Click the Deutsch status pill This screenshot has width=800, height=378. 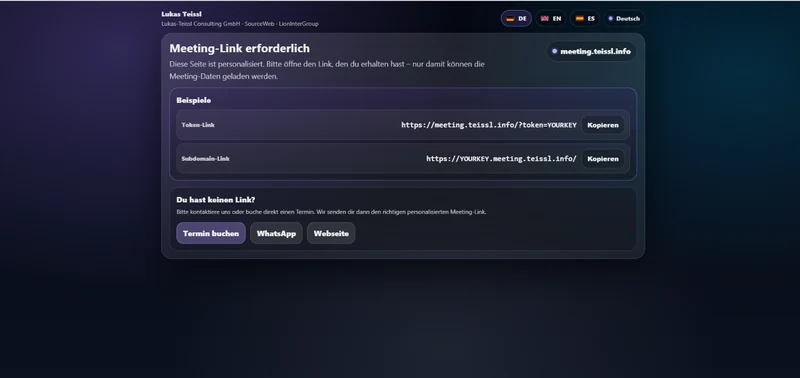(x=624, y=18)
